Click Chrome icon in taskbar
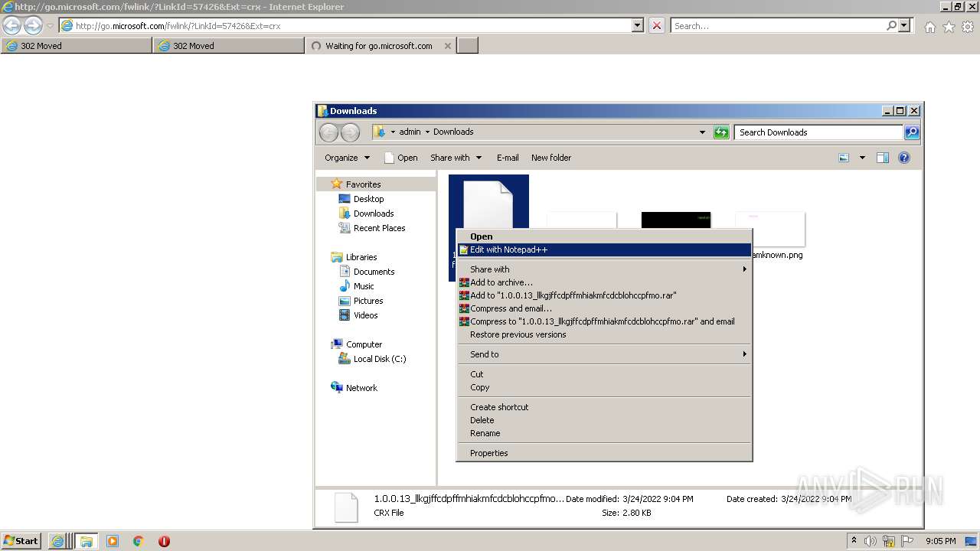This screenshot has height=551, width=980. (138, 541)
